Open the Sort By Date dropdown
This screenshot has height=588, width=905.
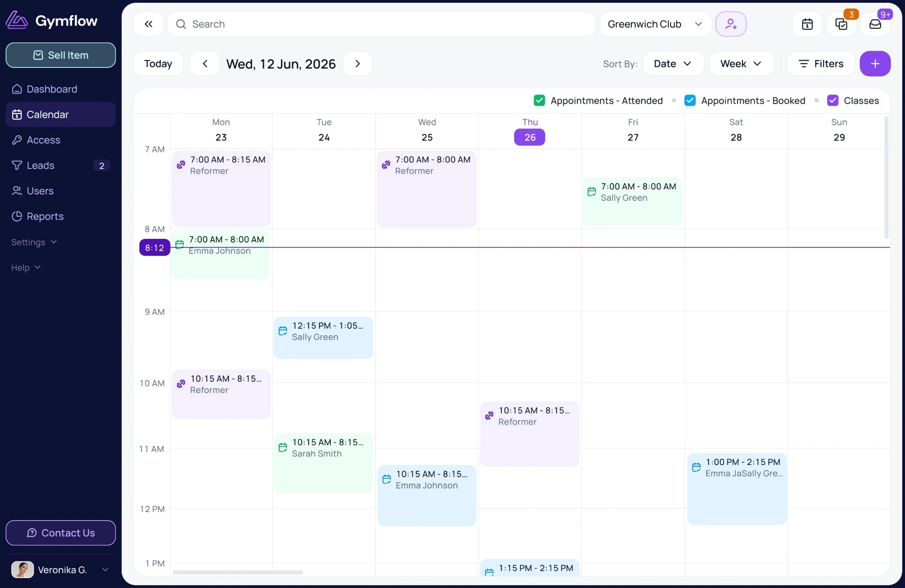point(673,64)
